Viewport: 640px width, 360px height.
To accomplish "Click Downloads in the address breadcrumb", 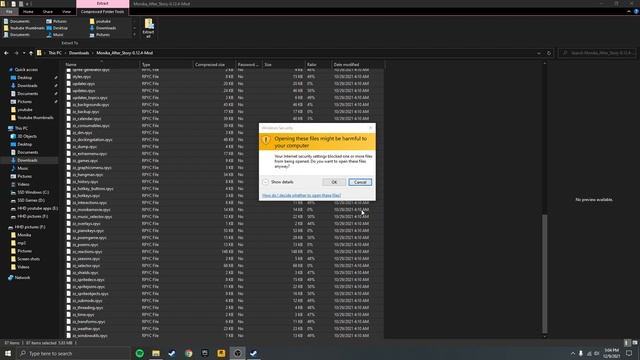I will tap(79, 53).
